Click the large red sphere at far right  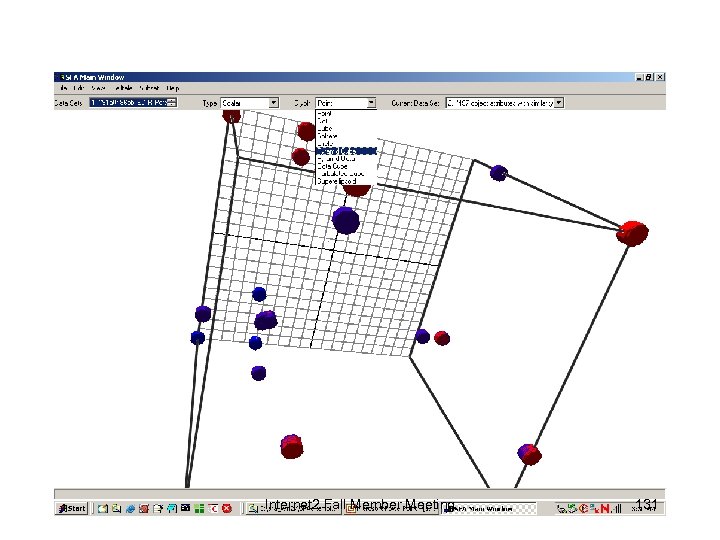click(632, 233)
